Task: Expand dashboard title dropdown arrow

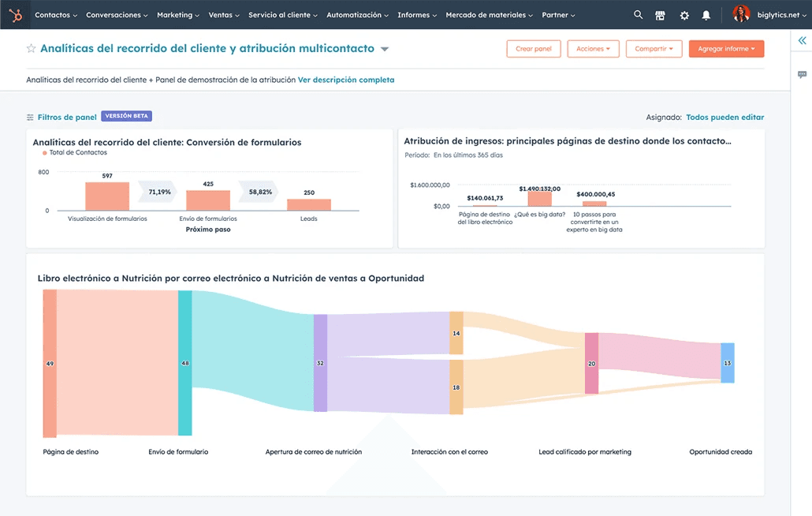Action: (384, 49)
